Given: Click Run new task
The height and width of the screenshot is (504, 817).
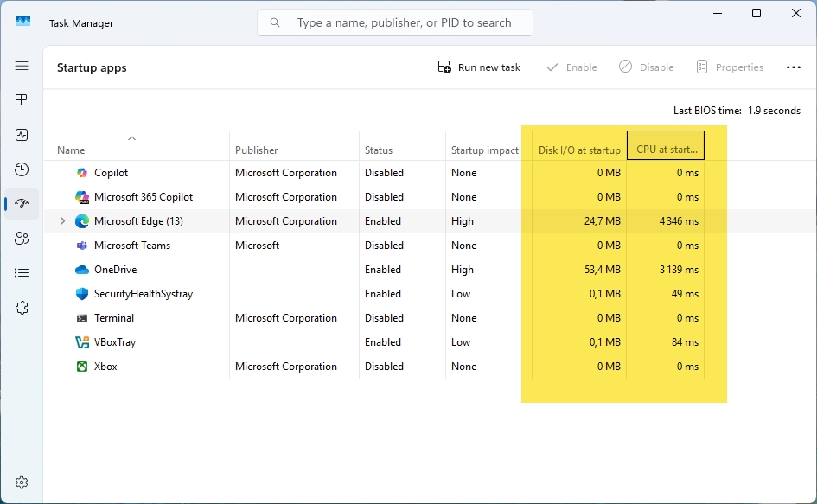Looking at the screenshot, I should coord(479,67).
